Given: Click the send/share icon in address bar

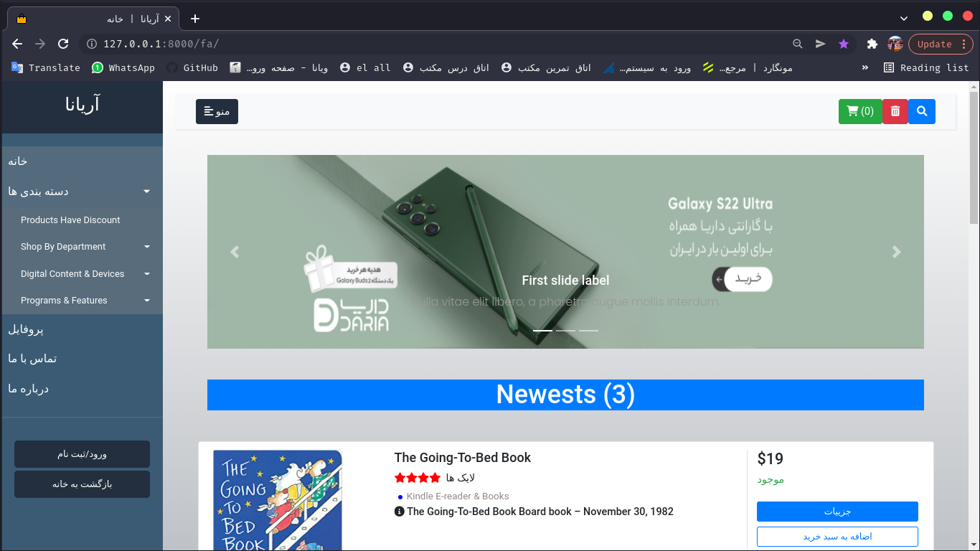Looking at the screenshot, I should (820, 44).
